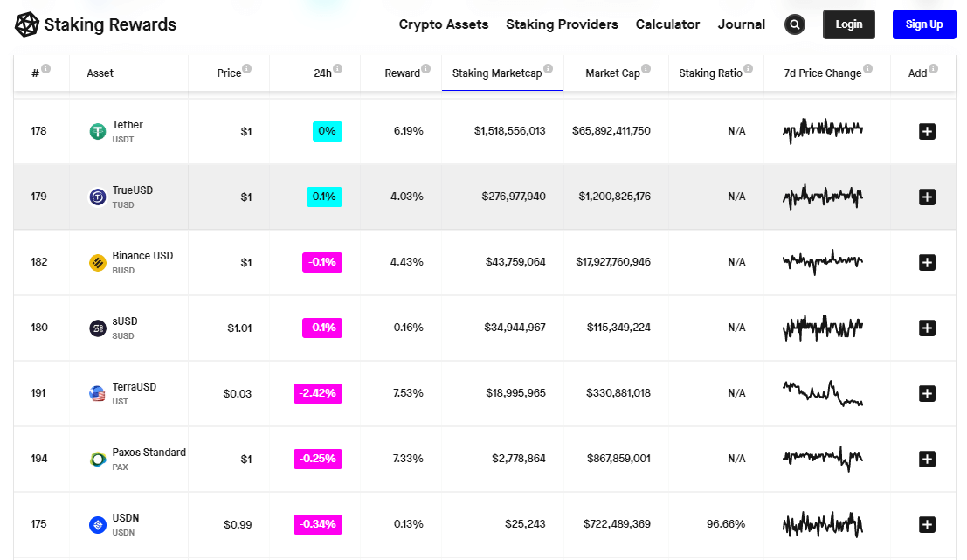
Task: Click the blue Sign Up button
Action: click(923, 24)
